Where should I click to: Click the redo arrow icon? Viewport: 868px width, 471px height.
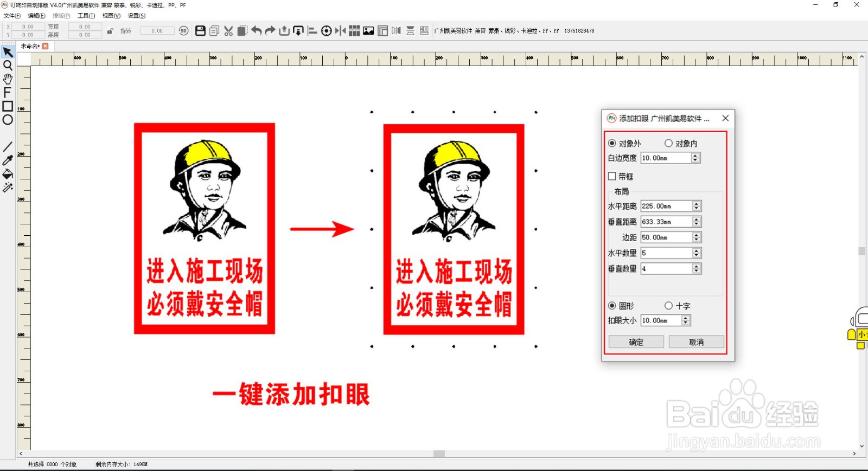click(x=270, y=31)
